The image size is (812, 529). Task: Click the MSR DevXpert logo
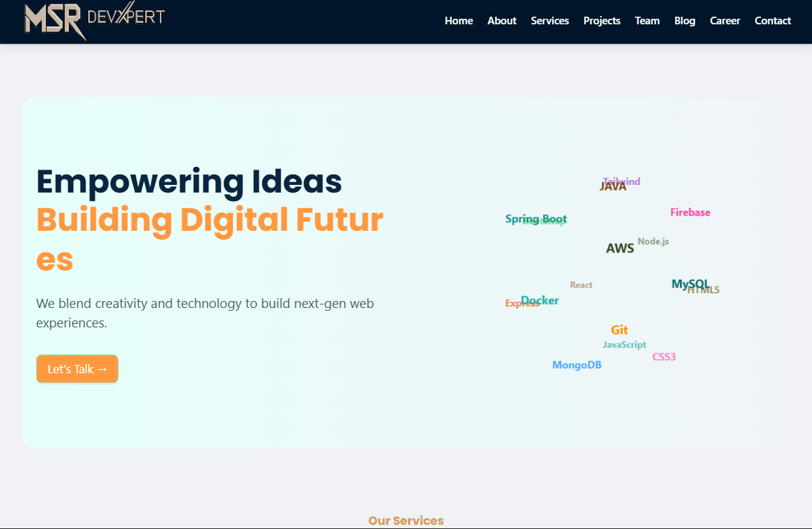tap(94, 20)
